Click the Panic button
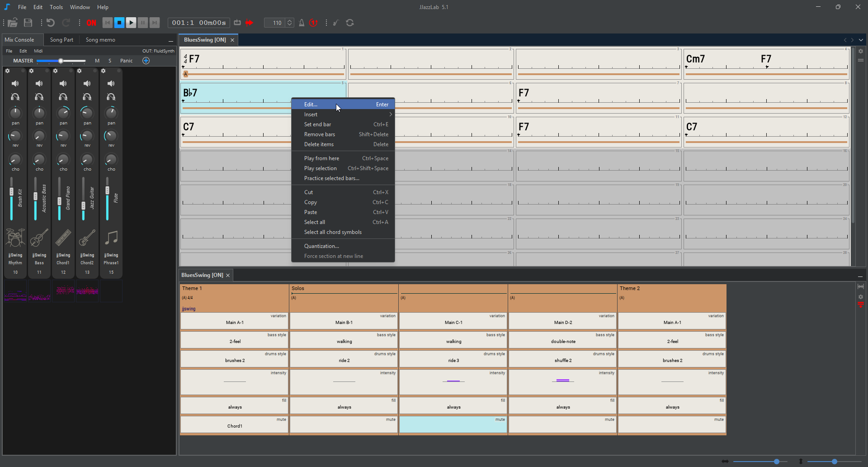The height and width of the screenshot is (467, 868). (x=127, y=61)
